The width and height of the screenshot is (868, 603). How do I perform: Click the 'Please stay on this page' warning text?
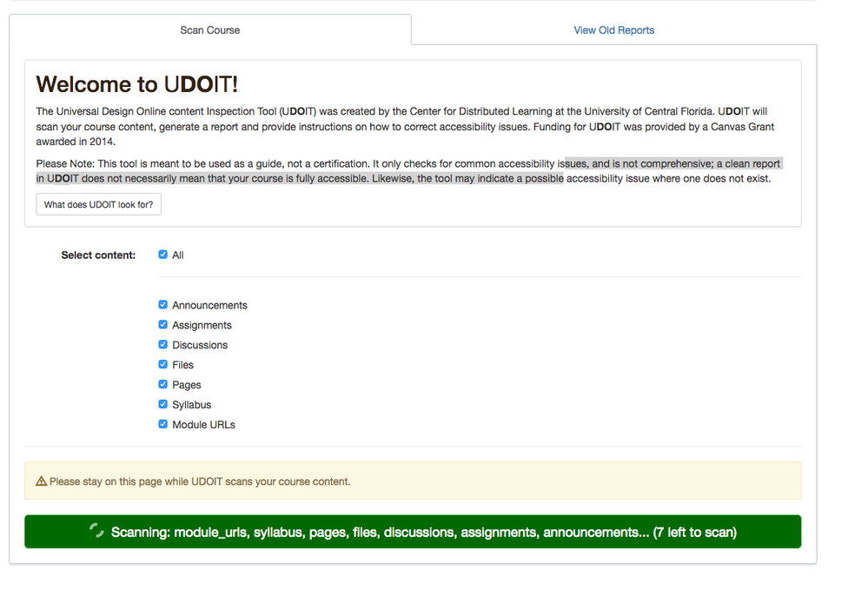coord(200,481)
